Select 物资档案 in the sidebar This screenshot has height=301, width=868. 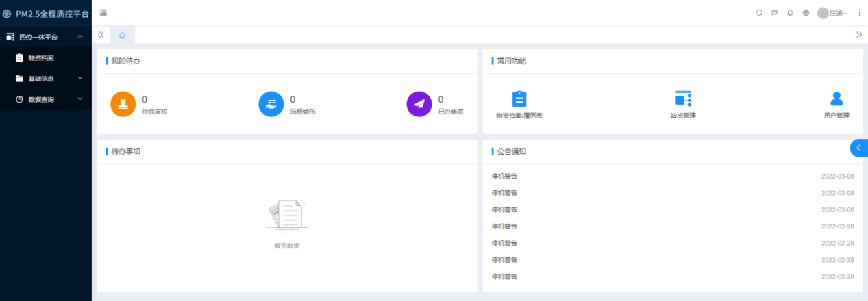tap(40, 58)
